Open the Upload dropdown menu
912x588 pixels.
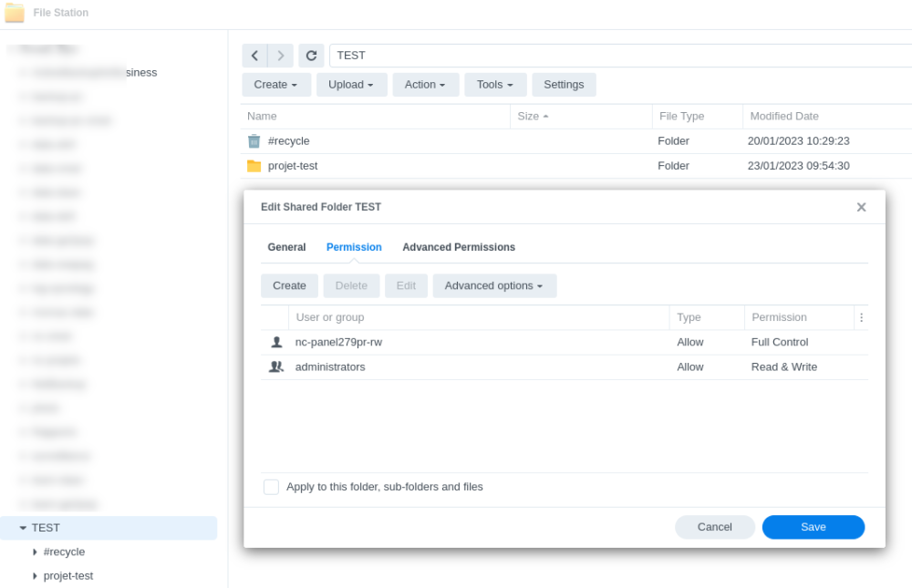point(351,85)
